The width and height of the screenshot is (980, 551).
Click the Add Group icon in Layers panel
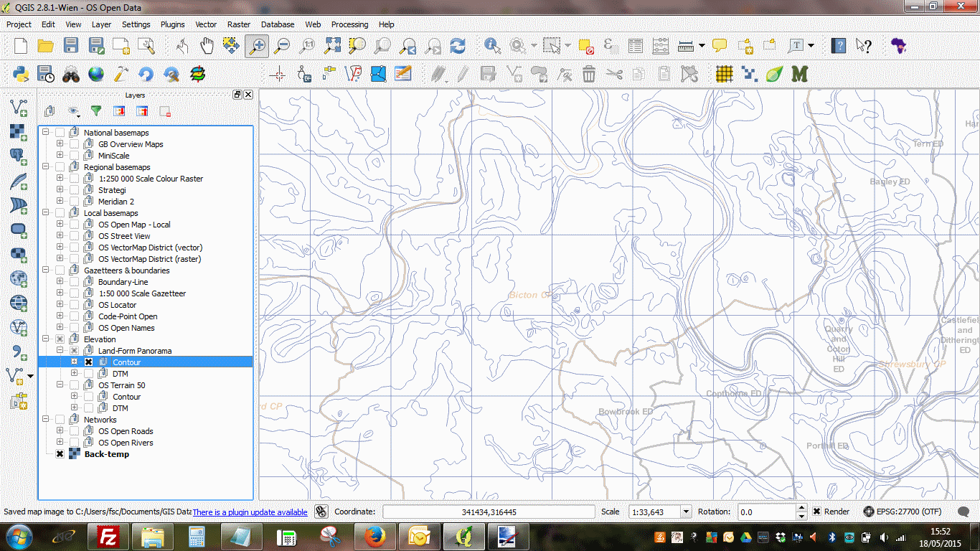tap(50, 111)
